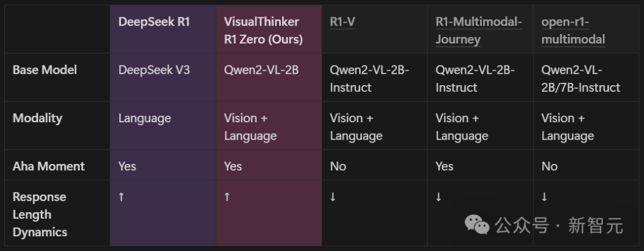Open the open-r1-multimodal link
644x251 pixels.
click(573, 31)
